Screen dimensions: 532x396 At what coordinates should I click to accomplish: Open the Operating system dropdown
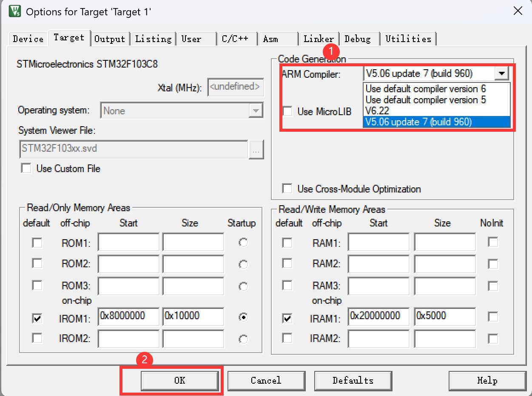click(256, 110)
